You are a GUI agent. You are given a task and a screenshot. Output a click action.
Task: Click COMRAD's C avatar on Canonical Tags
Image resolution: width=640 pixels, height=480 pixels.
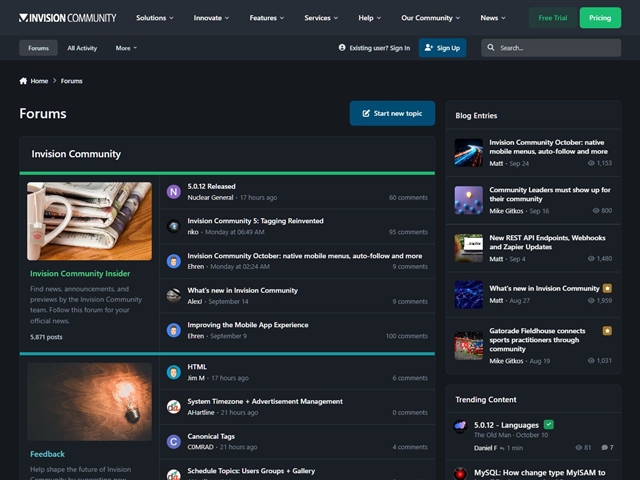pyautogui.click(x=173, y=442)
